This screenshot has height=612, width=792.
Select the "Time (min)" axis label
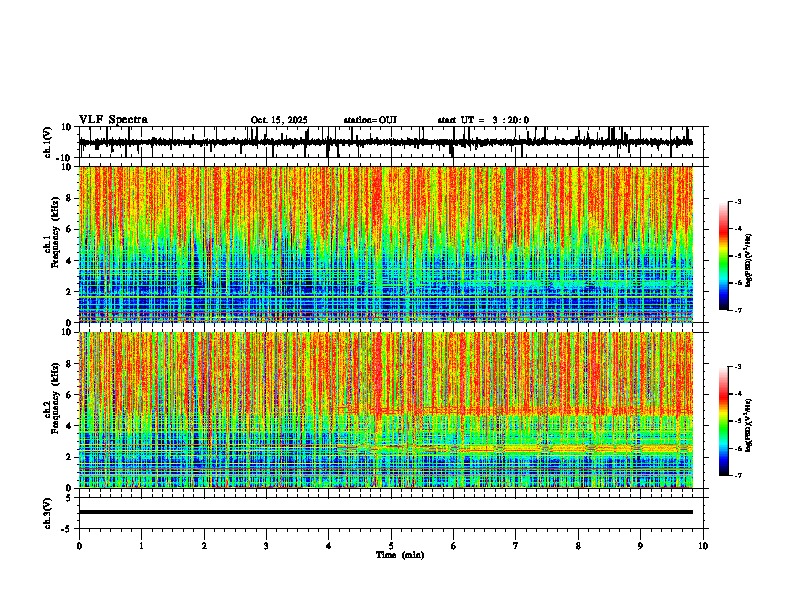point(400,555)
